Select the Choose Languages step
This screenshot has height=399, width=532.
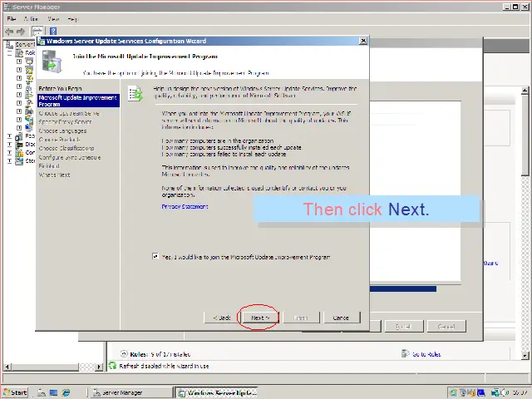[x=62, y=131]
